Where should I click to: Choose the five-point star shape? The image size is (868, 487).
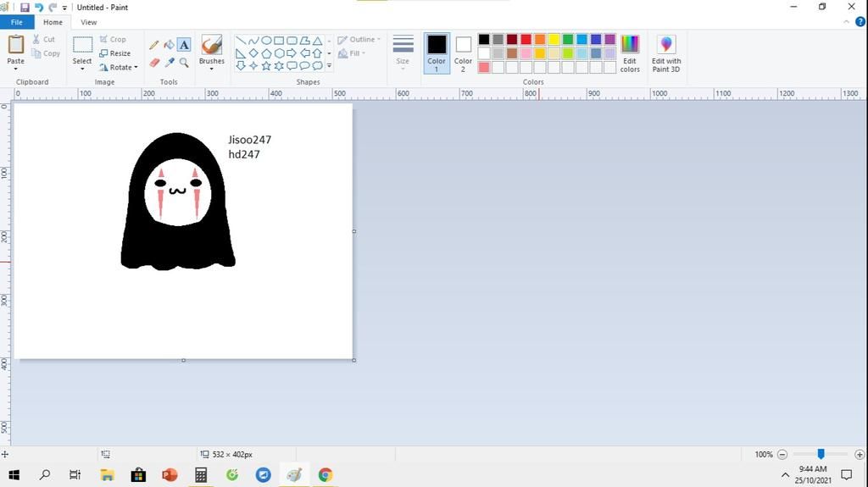coord(266,65)
